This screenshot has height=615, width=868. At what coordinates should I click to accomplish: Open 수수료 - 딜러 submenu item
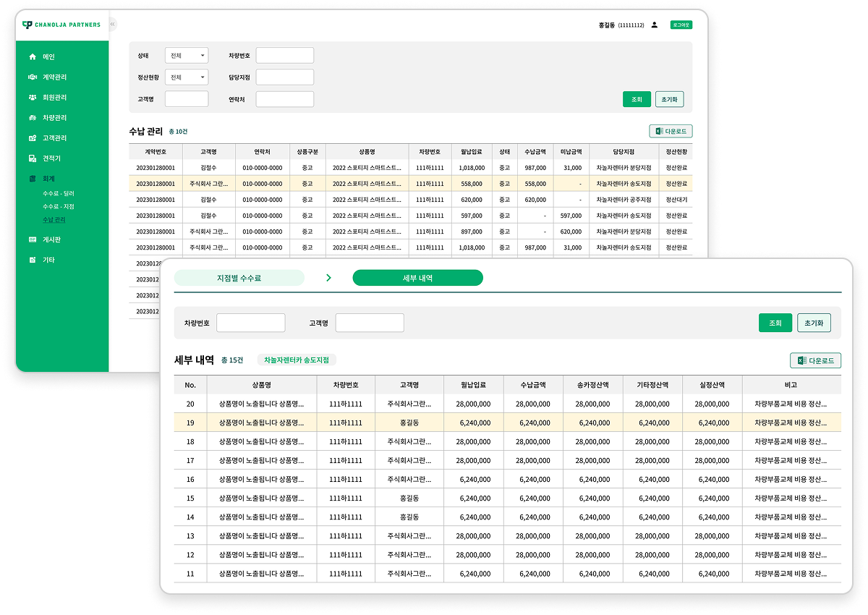coord(58,194)
